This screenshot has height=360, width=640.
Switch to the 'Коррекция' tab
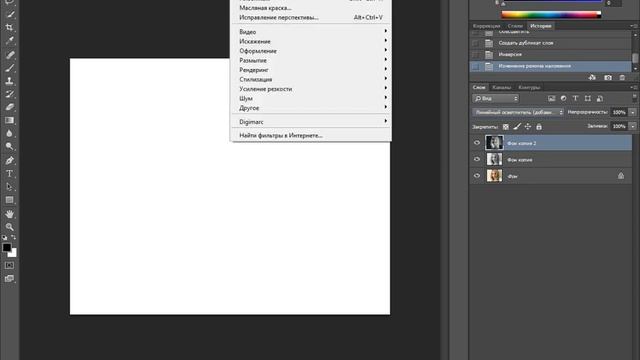pyautogui.click(x=486, y=26)
